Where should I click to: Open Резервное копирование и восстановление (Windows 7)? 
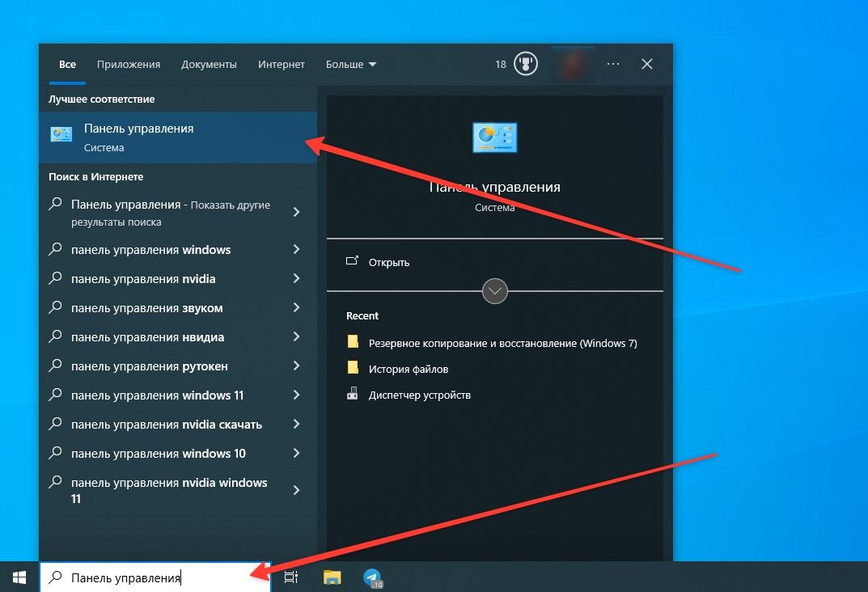click(502, 343)
